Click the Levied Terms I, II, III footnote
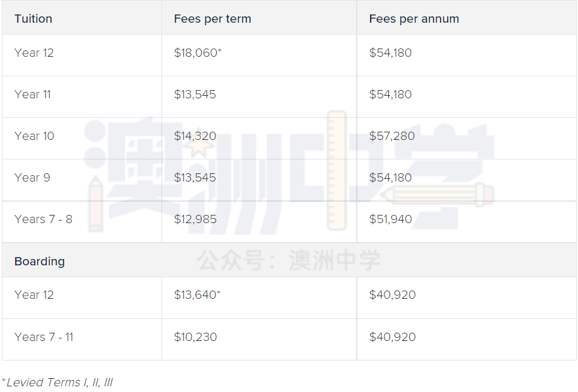The height and width of the screenshot is (392, 578). click(x=57, y=383)
